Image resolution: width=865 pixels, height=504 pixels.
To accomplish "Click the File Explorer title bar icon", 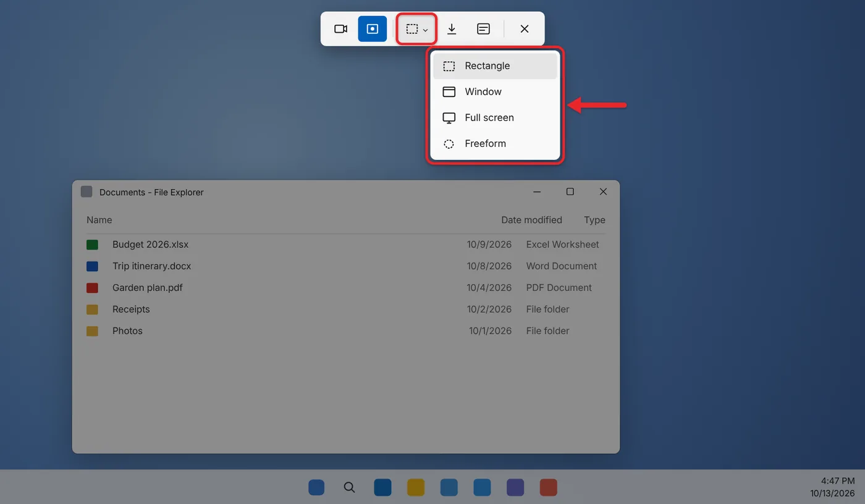I will [86, 192].
